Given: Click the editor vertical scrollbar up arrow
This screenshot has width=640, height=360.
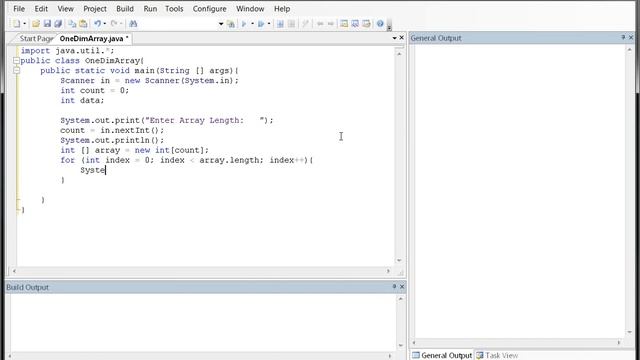Looking at the screenshot, I should pyautogui.click(x=399, y=53).
